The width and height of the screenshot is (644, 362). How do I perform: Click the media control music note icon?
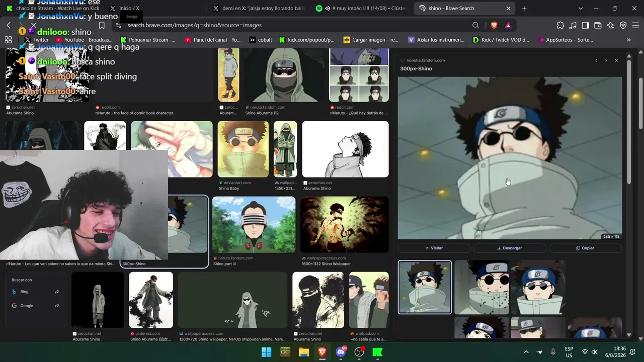(x=573, y=25)
